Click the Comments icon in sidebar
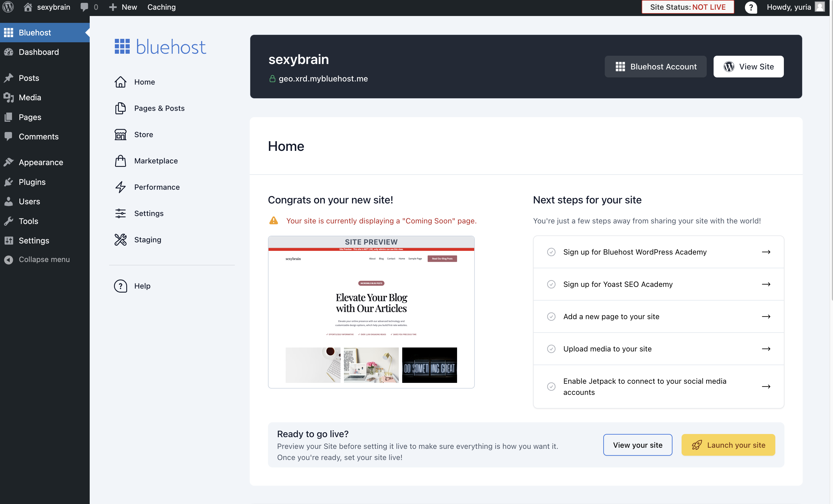 (x=9, y=136)
